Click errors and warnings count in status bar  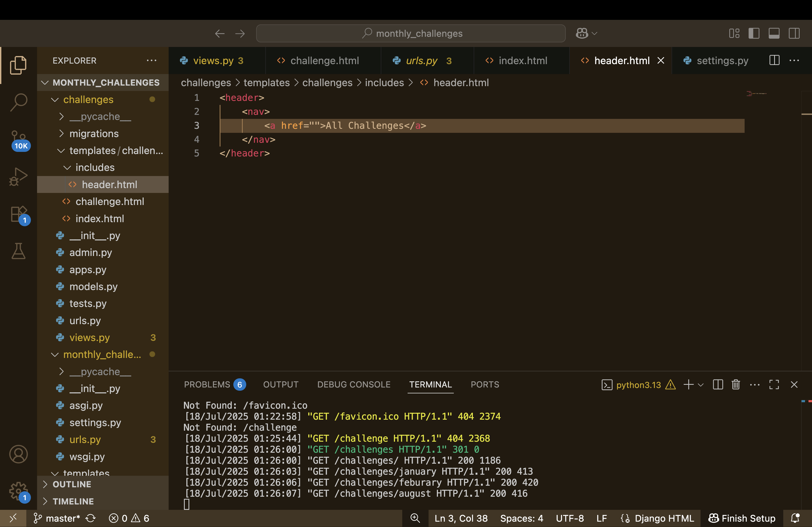(x=129, y=518)
